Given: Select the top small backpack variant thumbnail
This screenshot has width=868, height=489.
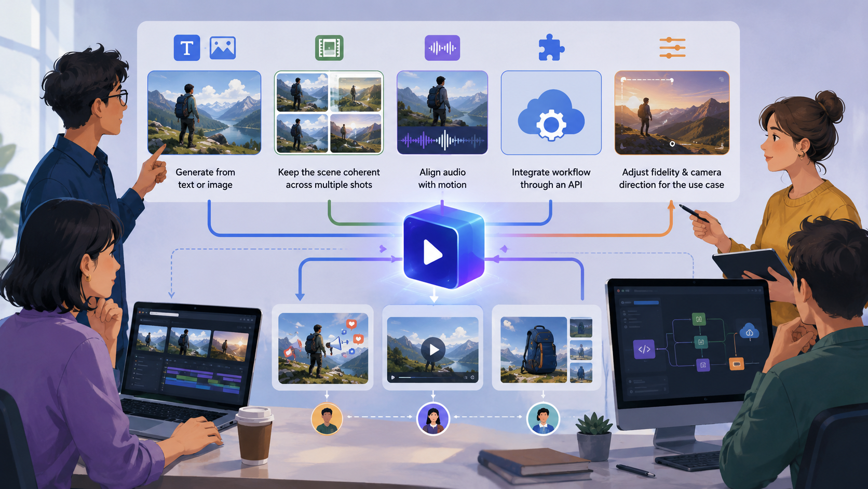Looking at the screenshot, I should tap(581, 327).
